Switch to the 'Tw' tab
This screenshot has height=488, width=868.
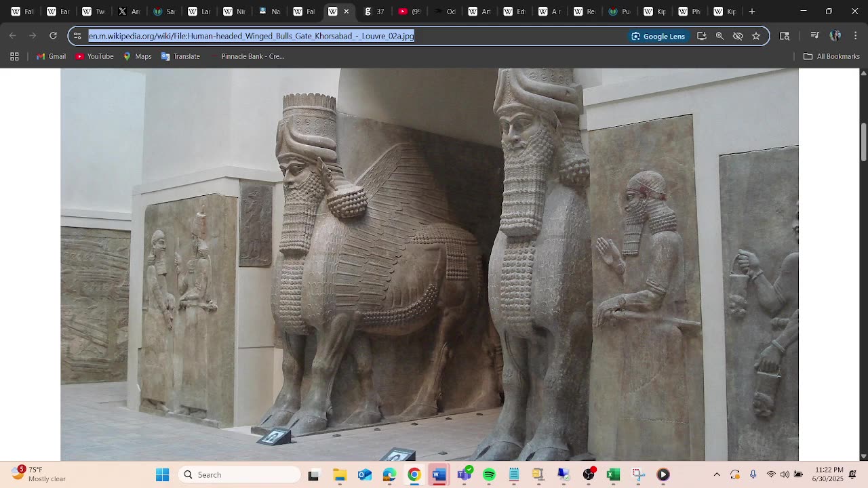click(93, 12)
